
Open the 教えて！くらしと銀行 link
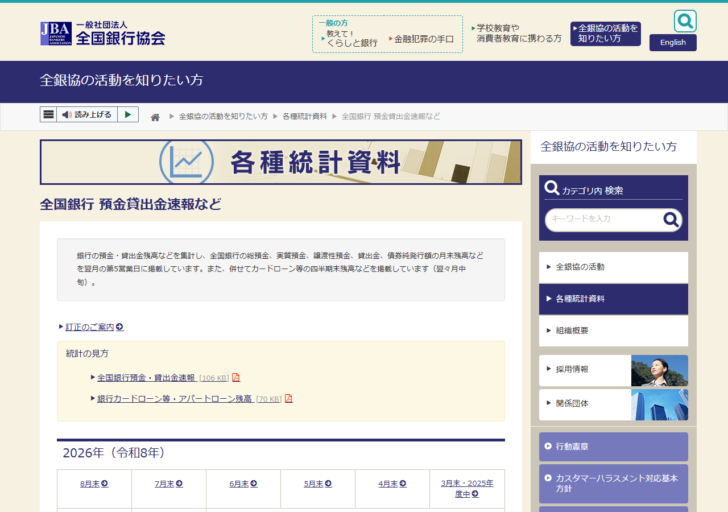pos(350,39)
